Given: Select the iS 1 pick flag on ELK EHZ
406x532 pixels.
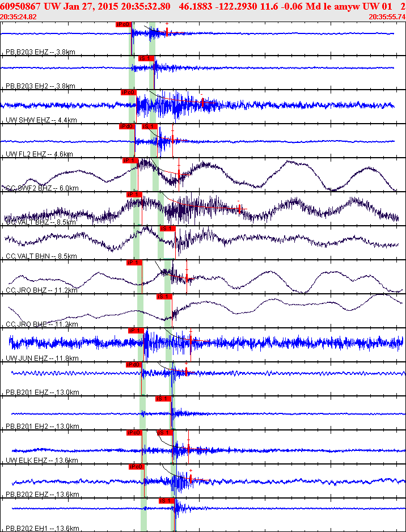Looking at the screenshot, I should click(165, 433).
